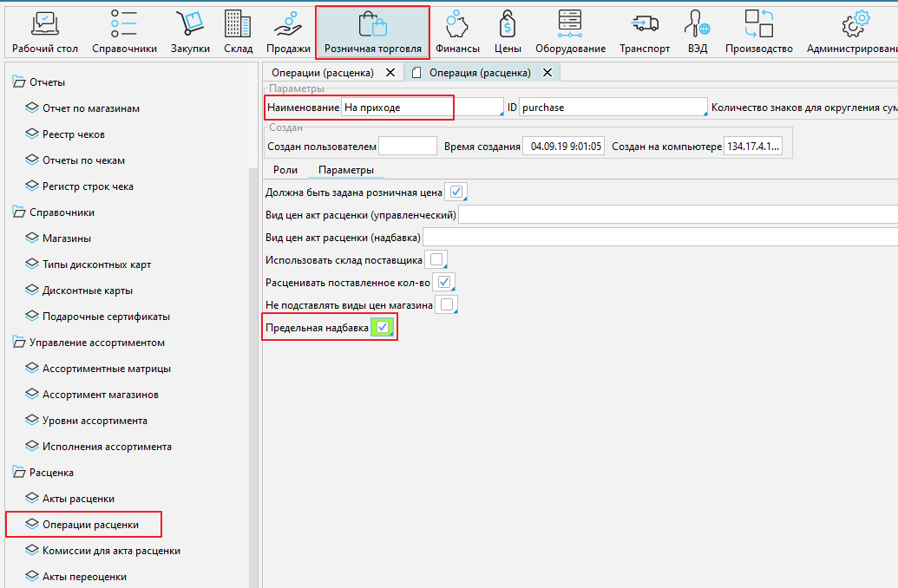This screenshot has height=588, width=898.
Task: Open Дисконтные карты in sidebar
Action: pyautogui.click(x=87, y=291)
